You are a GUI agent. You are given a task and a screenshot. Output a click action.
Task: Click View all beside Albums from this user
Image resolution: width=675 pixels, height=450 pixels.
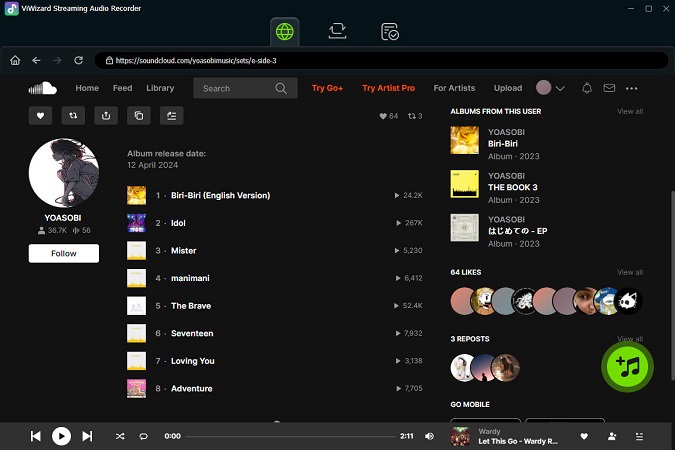(x=630, y=112)
